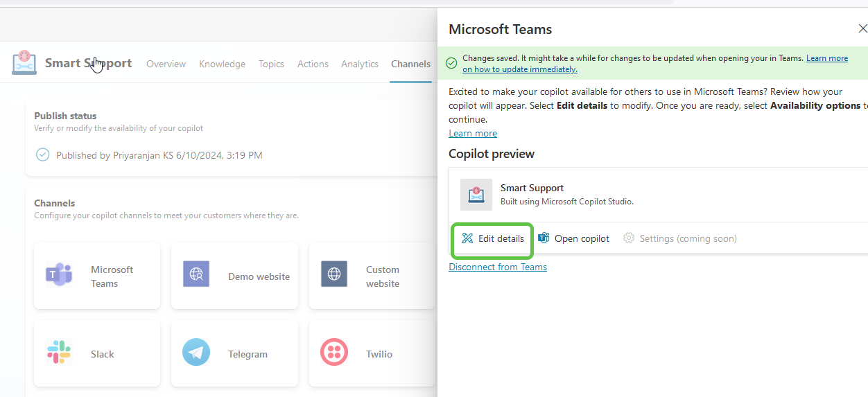Click Open copilot in Teams button

click(574, 238)
